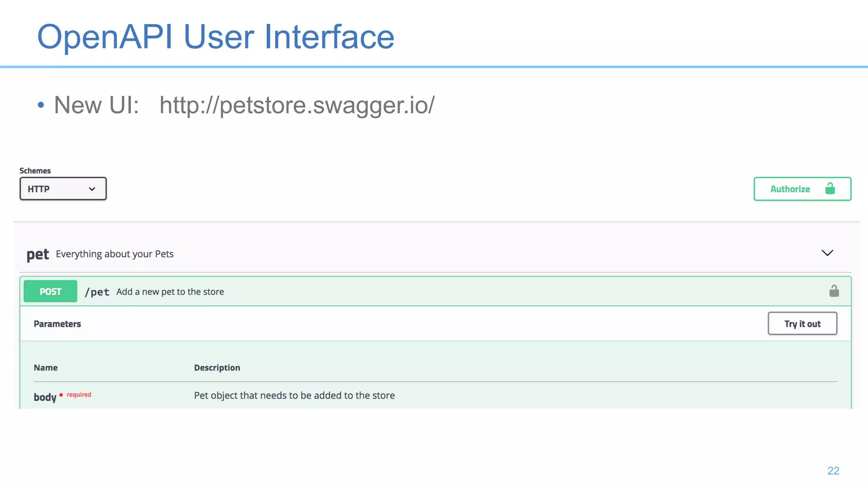Click the http://petstore.swagger.io/ URL
The width and height of the screenshot is (868, 488).
[x=297, y=105]
